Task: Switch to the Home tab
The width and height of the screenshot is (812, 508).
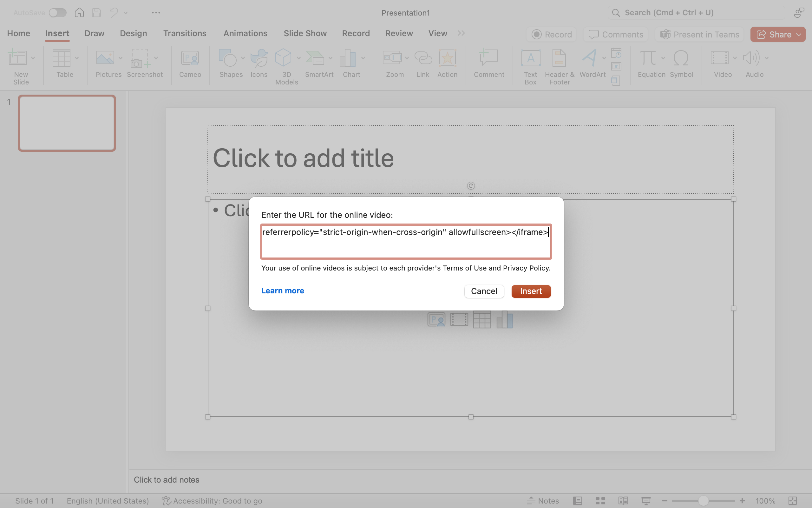Action: 18,33
